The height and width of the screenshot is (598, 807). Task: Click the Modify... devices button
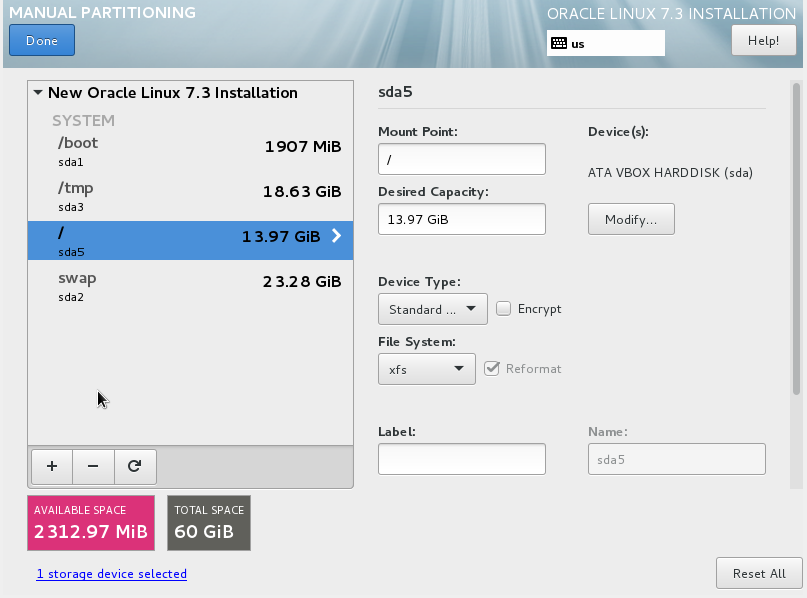[631, 219]
